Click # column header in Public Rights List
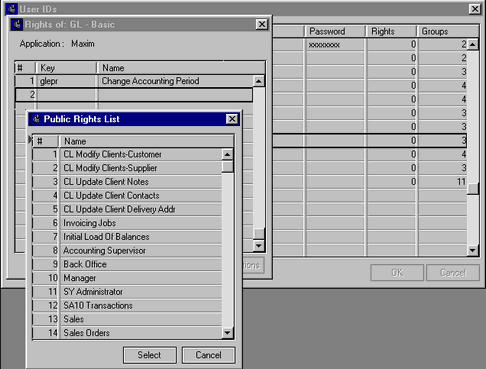The height and width of the screenshot is (369, 486). pos(46,141)
